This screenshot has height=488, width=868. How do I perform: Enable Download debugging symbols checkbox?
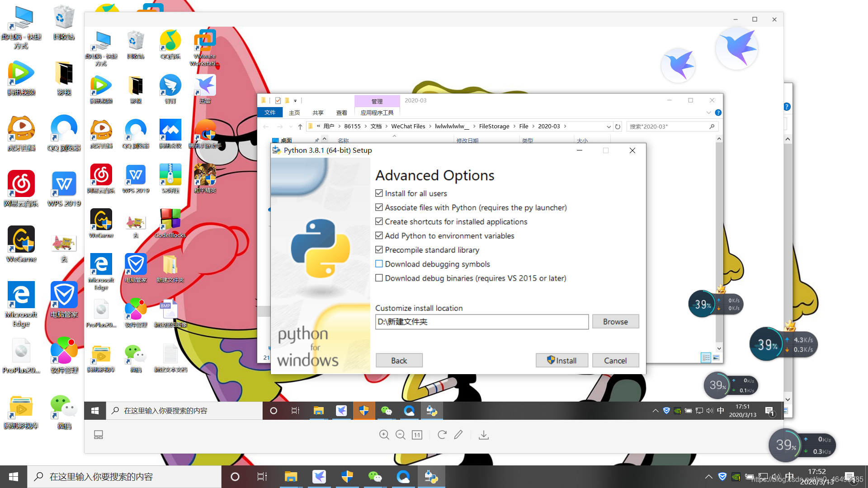pos(379,264)
